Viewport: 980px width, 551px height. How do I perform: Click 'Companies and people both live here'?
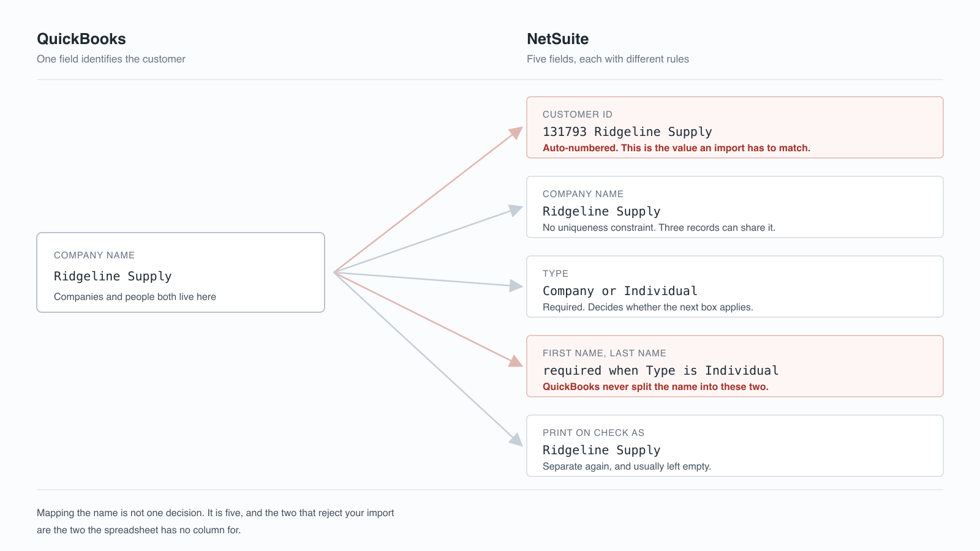pos(135,297)
